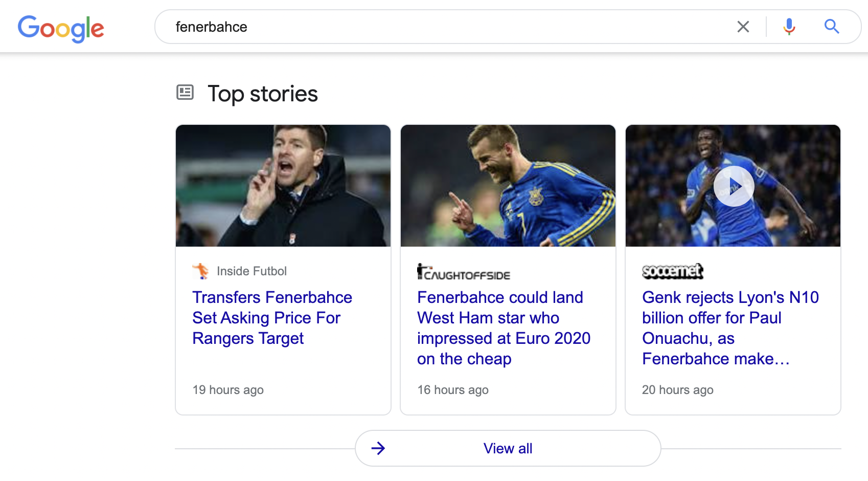Viewport: 868px width, 481px height.
Task: Click the Ukraine player story thumbnail
Action: click(x=508, y=186)
